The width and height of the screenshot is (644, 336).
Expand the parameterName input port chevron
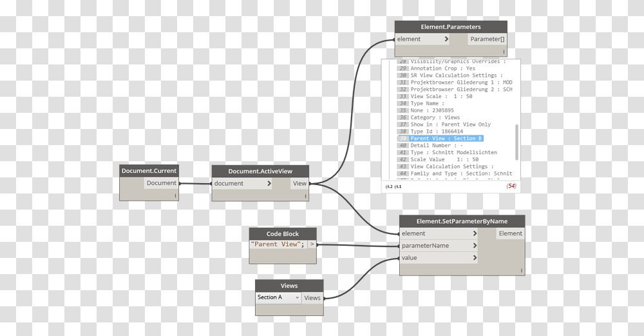pos(475,246)
